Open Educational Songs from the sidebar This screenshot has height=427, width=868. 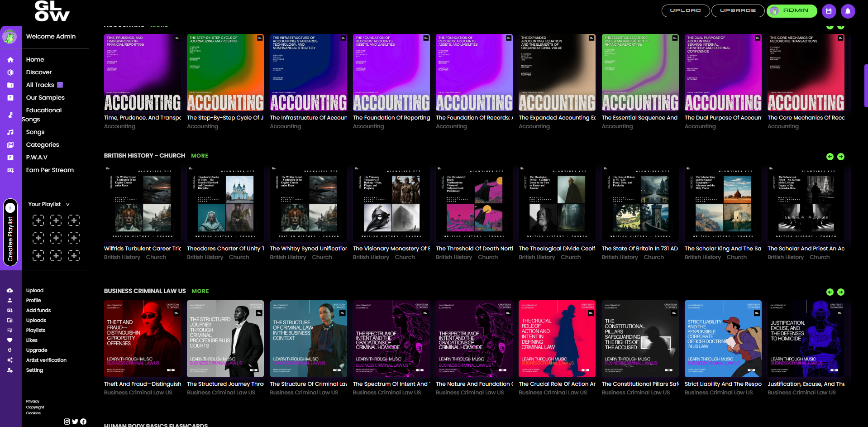tap(42, 115)
